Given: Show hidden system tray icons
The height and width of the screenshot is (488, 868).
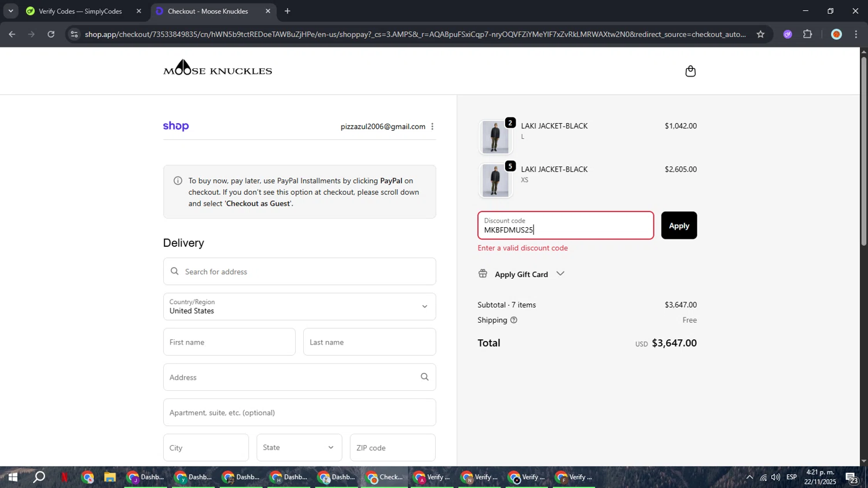Looking at the screenshot, I should coord(749,477).
